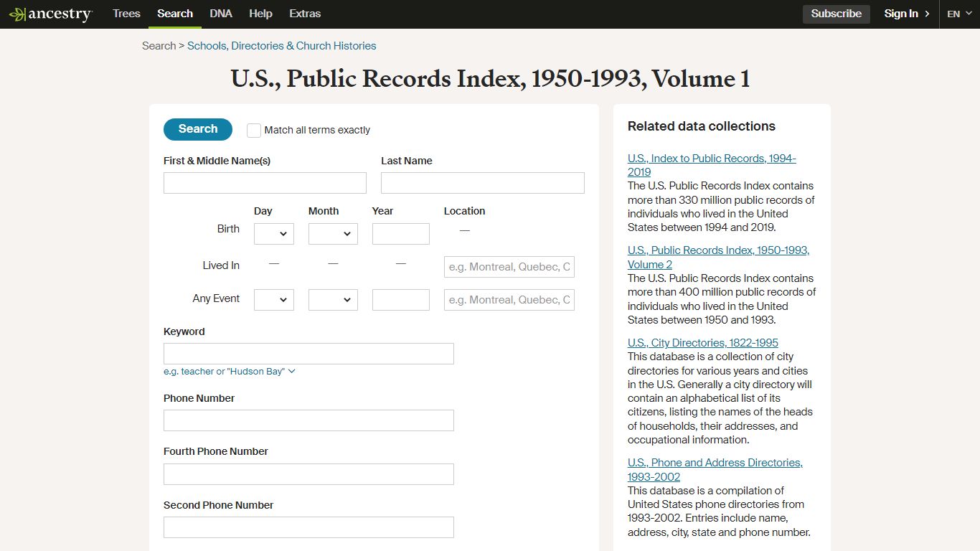Open the EN language selector
Viewport: 980px width, 551px height.
point(959,14)
